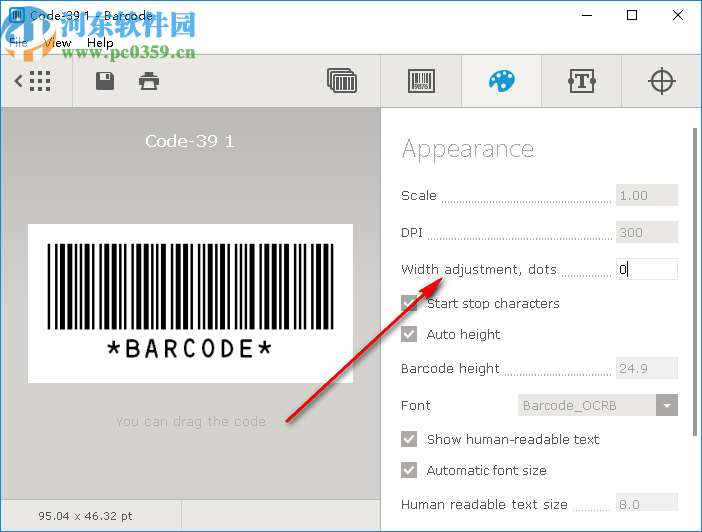
Task: Toggle the Start stop characters checkbox
Action: coord(409,303)
